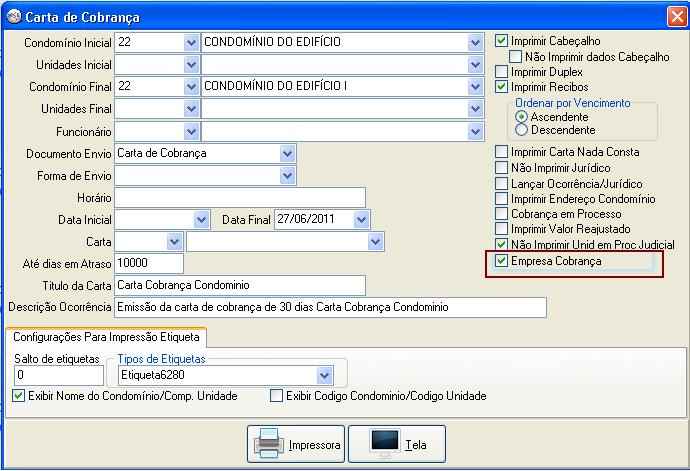
Task: Click the Até dias em Atraso field
Action: [x=149, y=263]
